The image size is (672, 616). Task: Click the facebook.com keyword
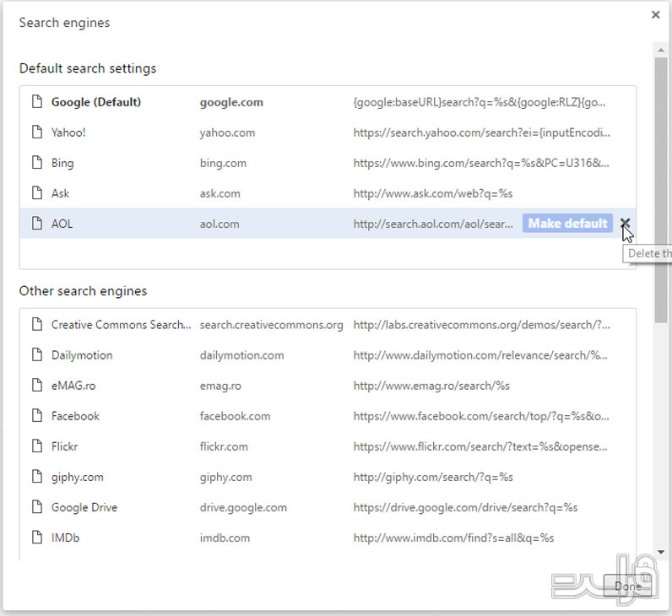point(236,416)
